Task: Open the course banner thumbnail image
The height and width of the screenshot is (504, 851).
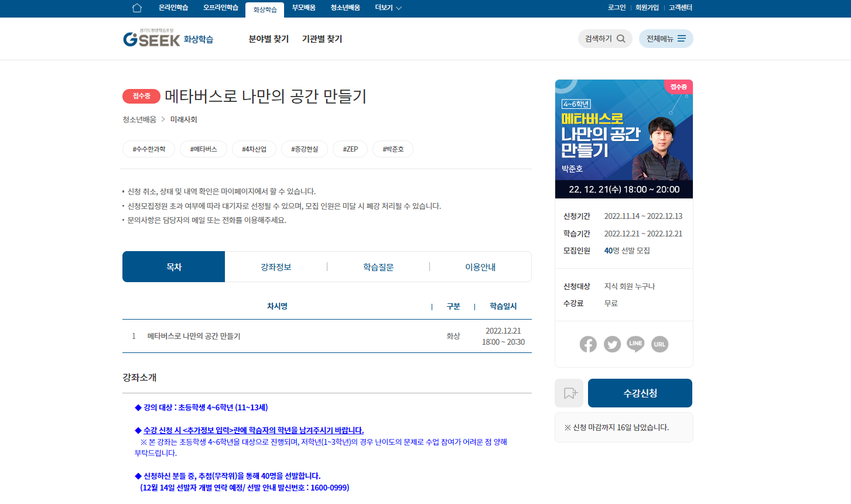Action: click(x=624, y=139)
